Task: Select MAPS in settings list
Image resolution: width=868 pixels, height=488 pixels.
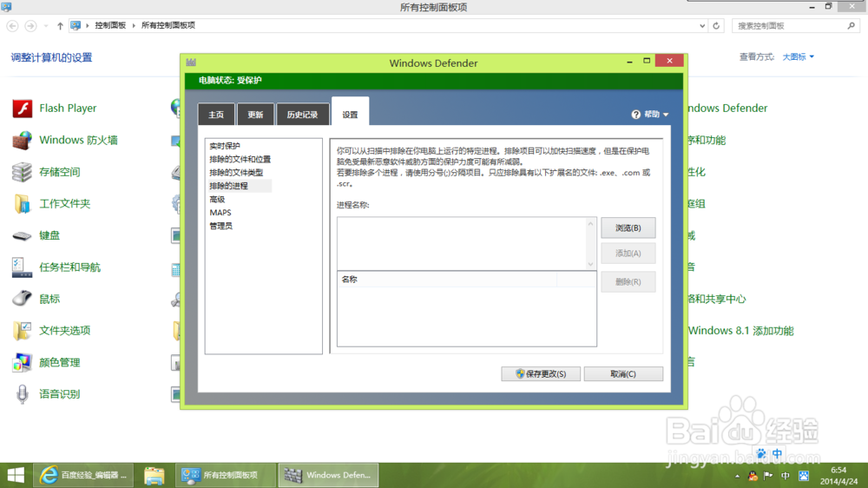Action: click(x=220, y=212)
